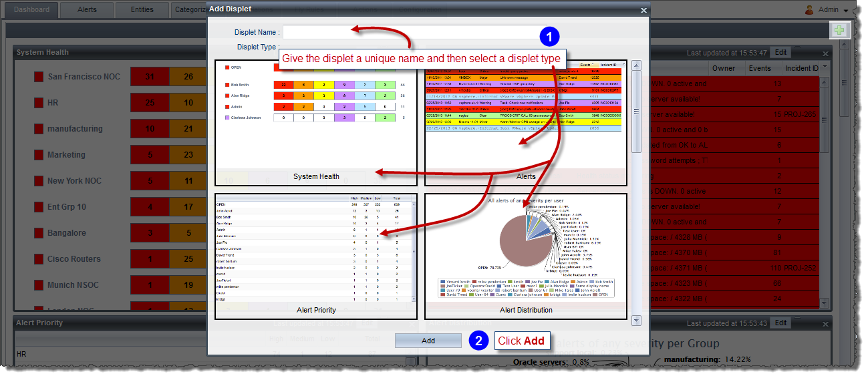Screen dimensions: 868x378
Task: Click the orange 25 cell for Cisco Routers
Action: (x=188, y=259)
